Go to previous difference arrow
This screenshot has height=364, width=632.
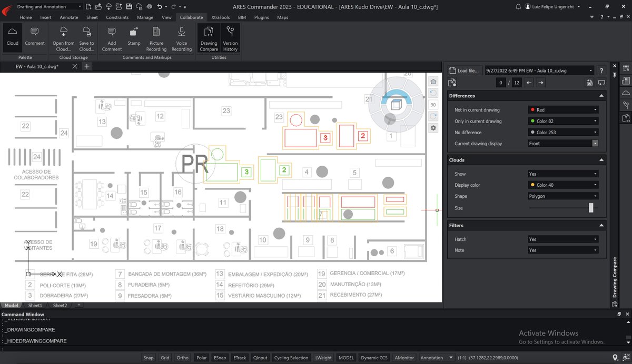coord(529,83)
